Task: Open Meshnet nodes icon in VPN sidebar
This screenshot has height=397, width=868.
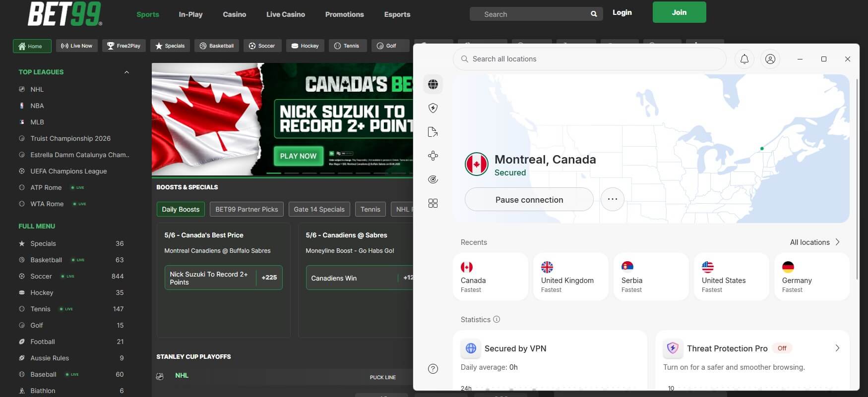Action: pos(433,156)
